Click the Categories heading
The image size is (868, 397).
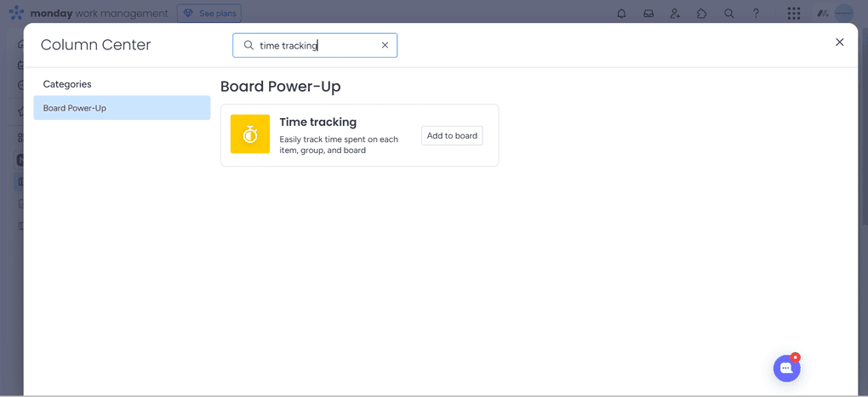(x=67, y=84)
